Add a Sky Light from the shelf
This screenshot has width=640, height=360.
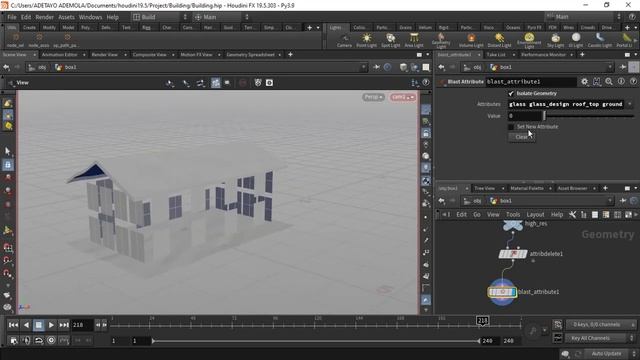(556, 40)
